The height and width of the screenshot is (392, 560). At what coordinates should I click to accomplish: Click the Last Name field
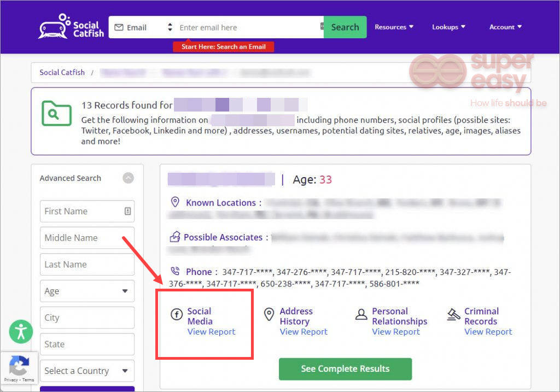pos(87,264)
